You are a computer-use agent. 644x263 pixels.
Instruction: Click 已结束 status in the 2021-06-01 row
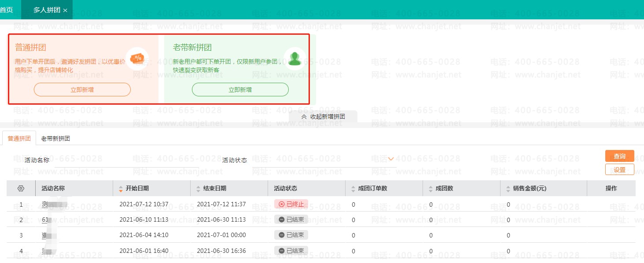point(291,251)
